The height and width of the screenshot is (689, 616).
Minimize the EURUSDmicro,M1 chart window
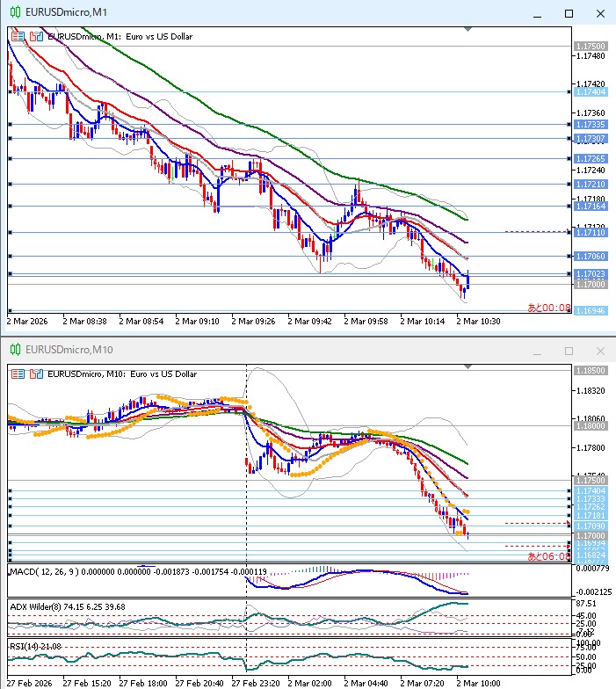click(x=538, y=13)
